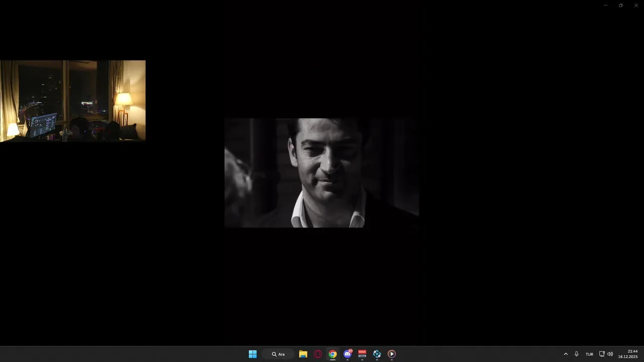Image resolution: width=644 pixels, height=362 pixels.
Task: Open the Kodi app on the taskbar
Action: [377, 354]
